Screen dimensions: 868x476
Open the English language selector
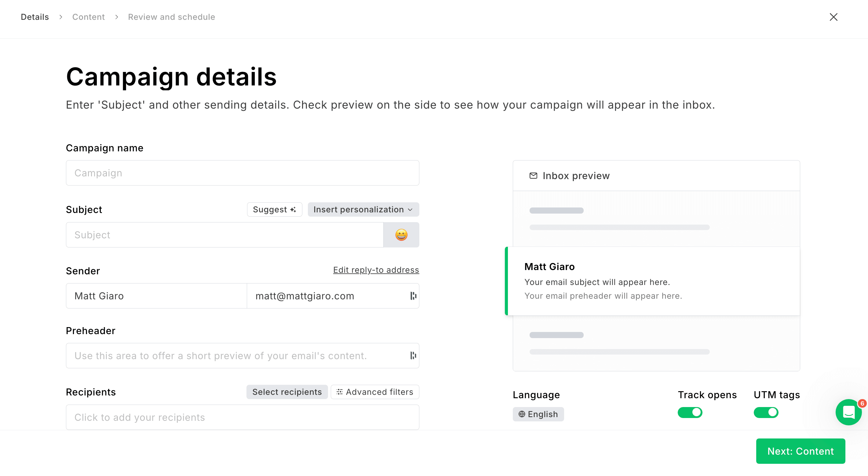point(538,414)
